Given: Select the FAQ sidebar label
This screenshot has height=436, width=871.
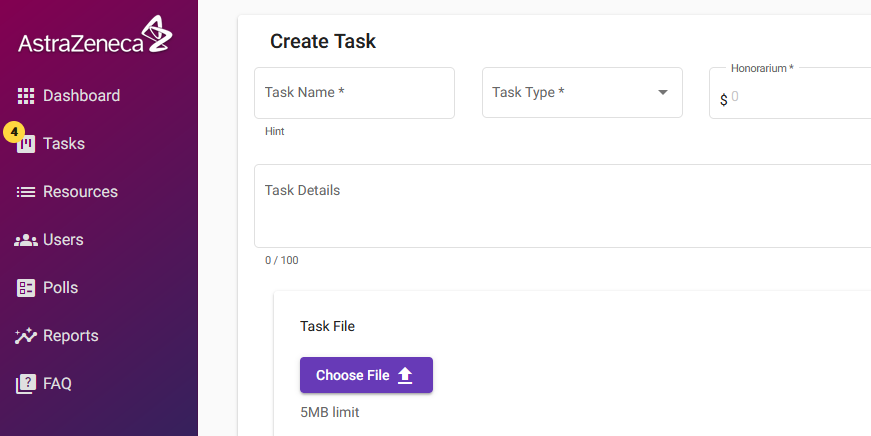Looking at the screenshot, I should 57,384.
